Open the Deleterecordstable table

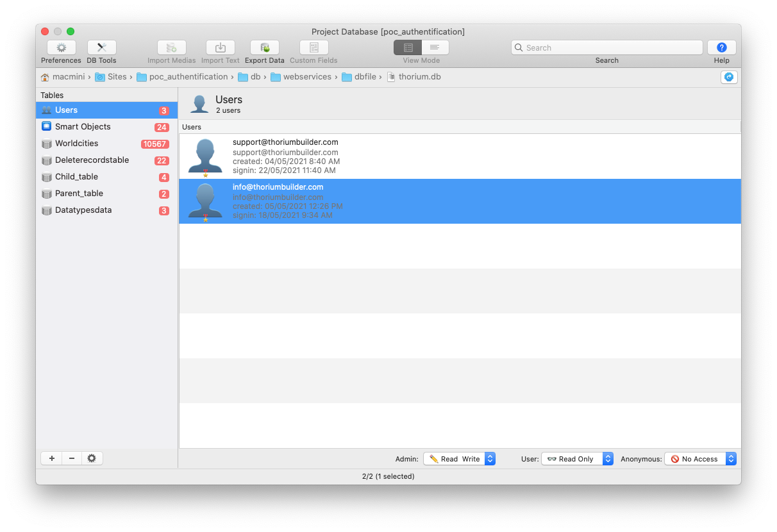pyautogui.click(x=92, y=160)
